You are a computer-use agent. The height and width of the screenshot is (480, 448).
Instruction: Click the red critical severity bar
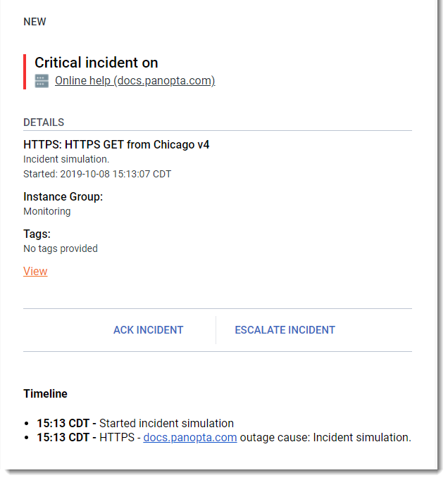[25, 72]
